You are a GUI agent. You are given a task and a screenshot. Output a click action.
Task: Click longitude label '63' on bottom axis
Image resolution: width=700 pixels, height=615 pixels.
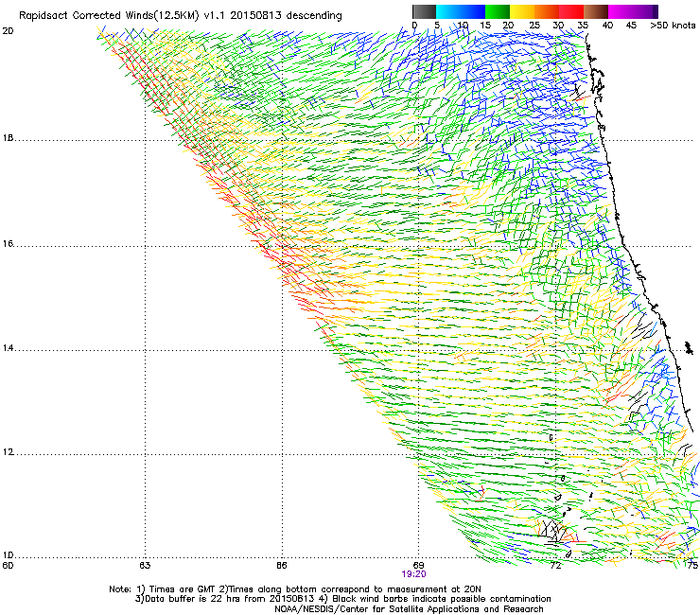pyautogui.click(x=145, y=566)
